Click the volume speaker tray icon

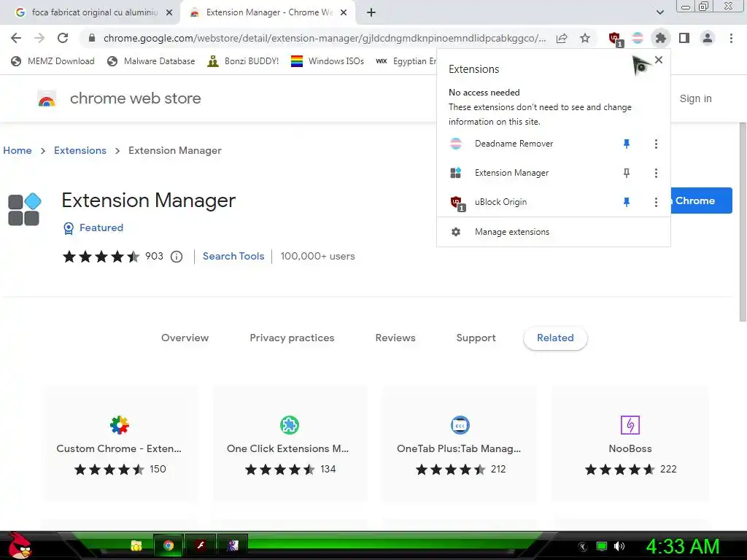tap(619, 546)
